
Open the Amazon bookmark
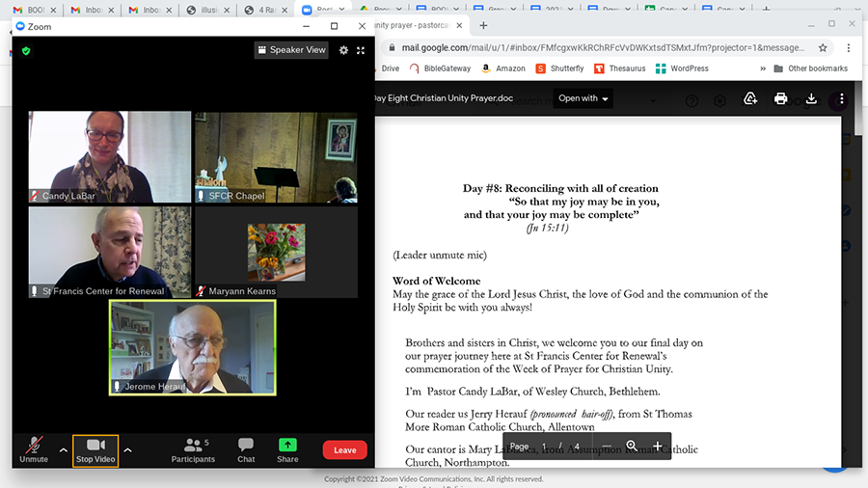coord(503,68)
